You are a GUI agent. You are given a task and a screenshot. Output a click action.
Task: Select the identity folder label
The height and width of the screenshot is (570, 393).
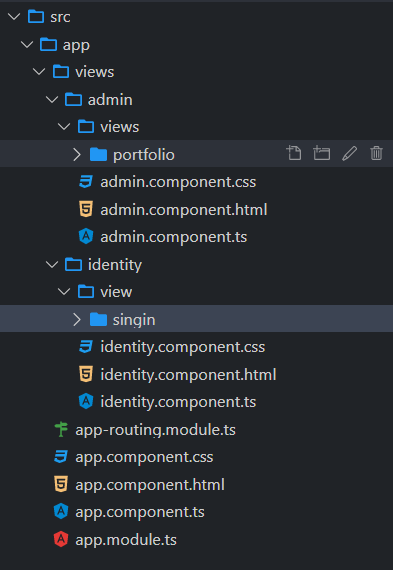(x=115, y=265)
